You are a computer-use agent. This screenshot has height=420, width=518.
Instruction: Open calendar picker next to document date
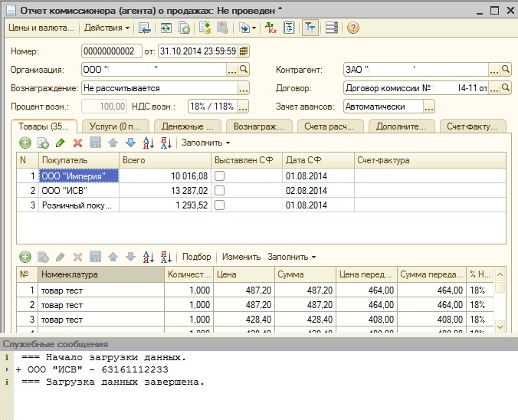(x=244, y=51)
